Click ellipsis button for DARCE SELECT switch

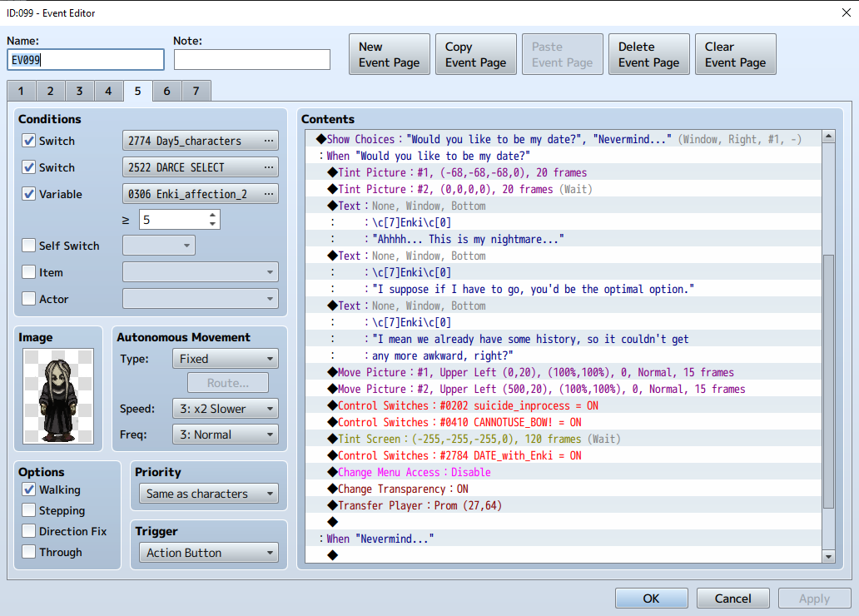[268, 167]
